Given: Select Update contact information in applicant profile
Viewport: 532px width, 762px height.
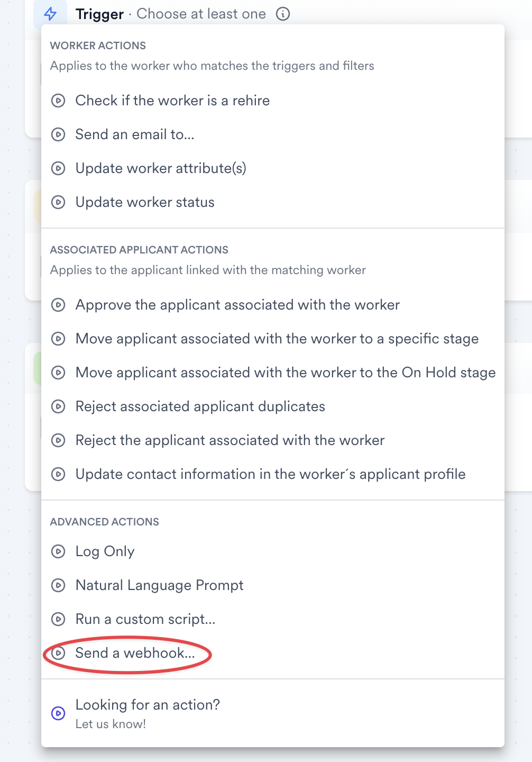Looking at the screenshot, I should [x=270, y=474].
